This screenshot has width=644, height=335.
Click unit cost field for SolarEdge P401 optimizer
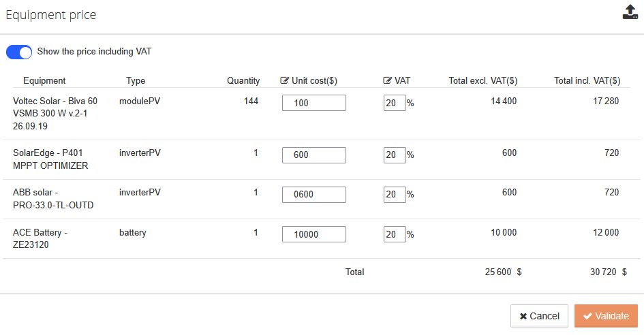(x=313, y=155)
